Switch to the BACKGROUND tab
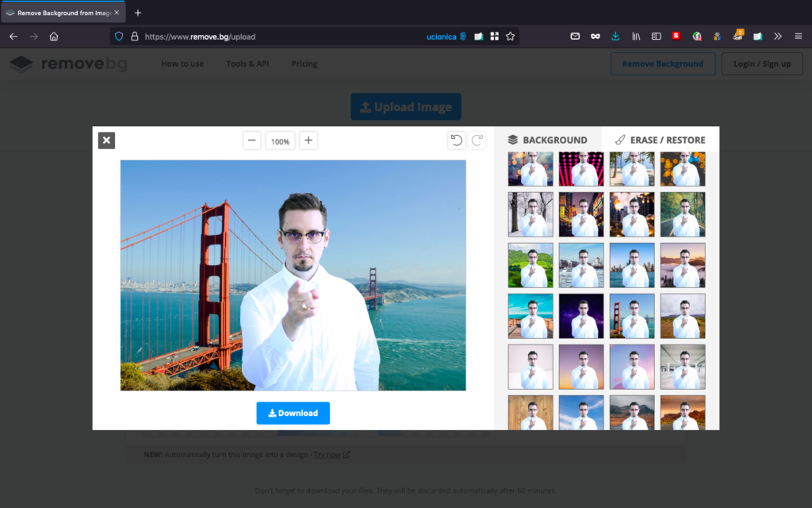The image size is (812, 508). click(x=547, y=140)
